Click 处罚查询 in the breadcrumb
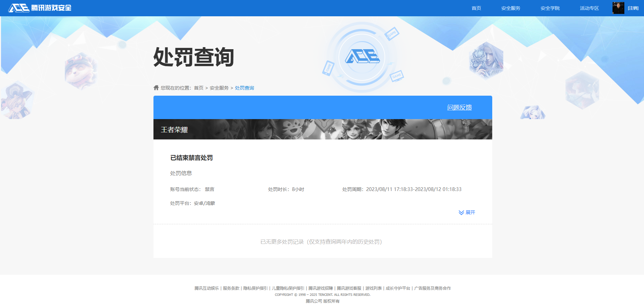The image size is (644, 305). pos(245,88)
